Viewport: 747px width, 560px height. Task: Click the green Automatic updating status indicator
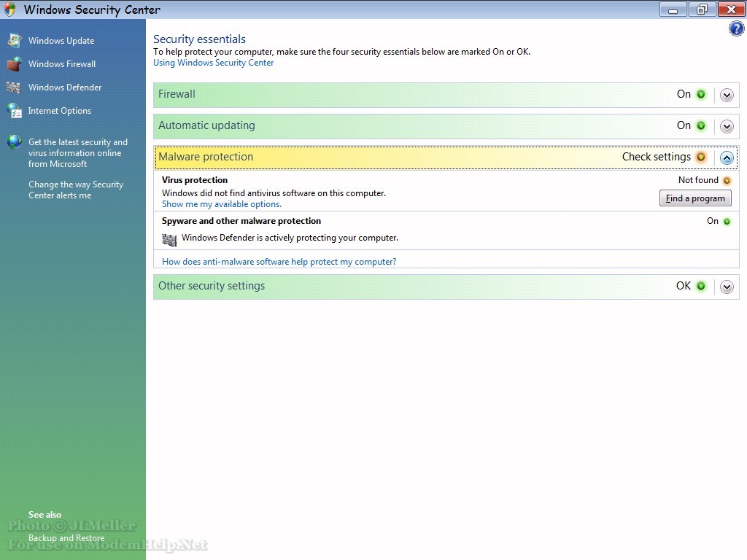[x=701, y=125]
